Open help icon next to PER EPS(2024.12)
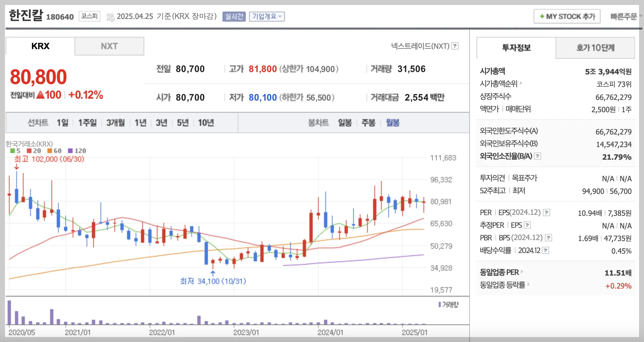This screenshot has width=644, height=342. tap(547, 213)
